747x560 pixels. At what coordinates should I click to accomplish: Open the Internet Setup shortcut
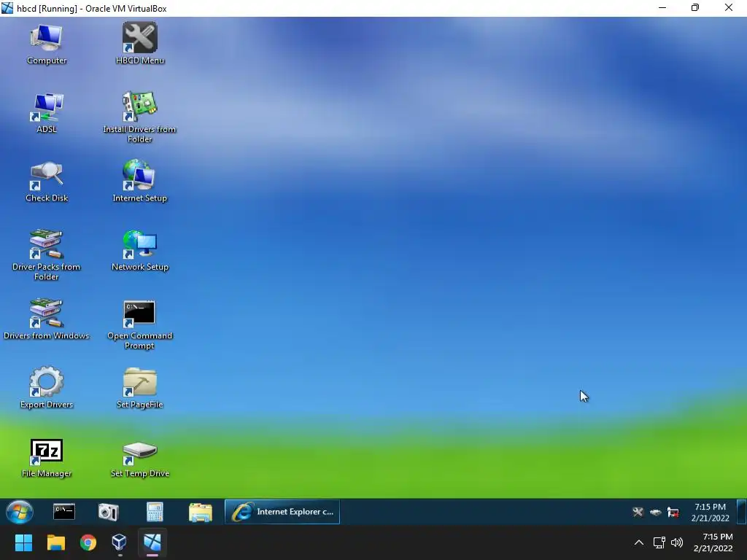tap(139, 182)
